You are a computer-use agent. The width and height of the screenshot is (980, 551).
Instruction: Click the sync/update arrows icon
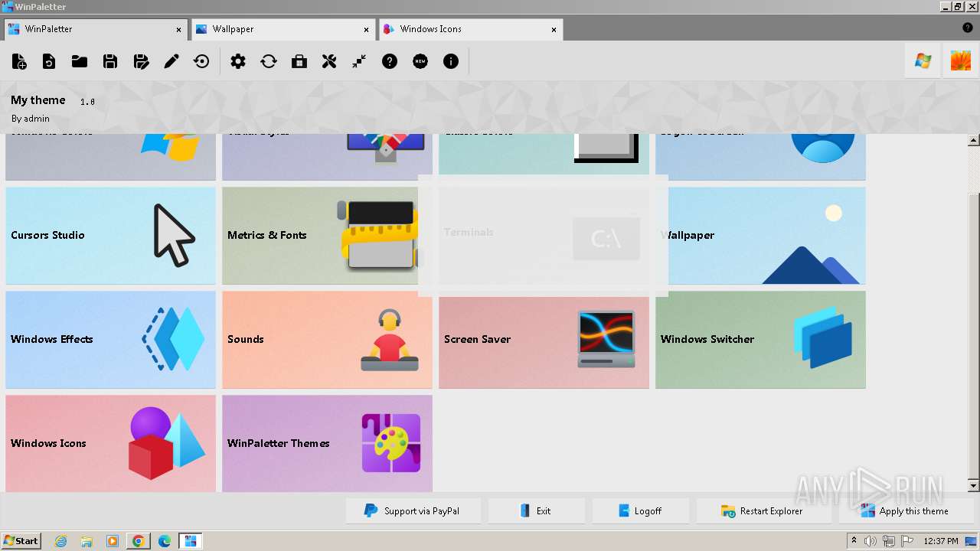[269, 61]
